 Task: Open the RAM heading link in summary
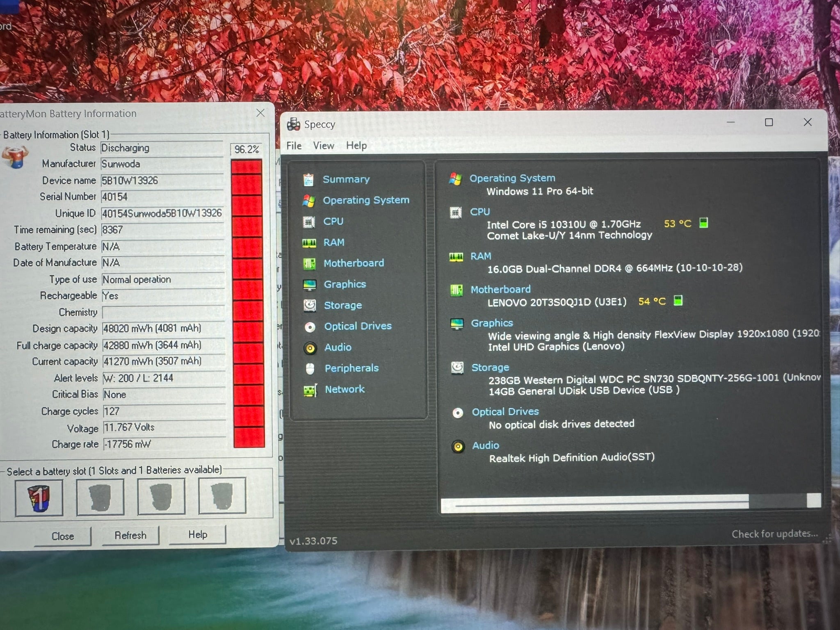[481, 256]
